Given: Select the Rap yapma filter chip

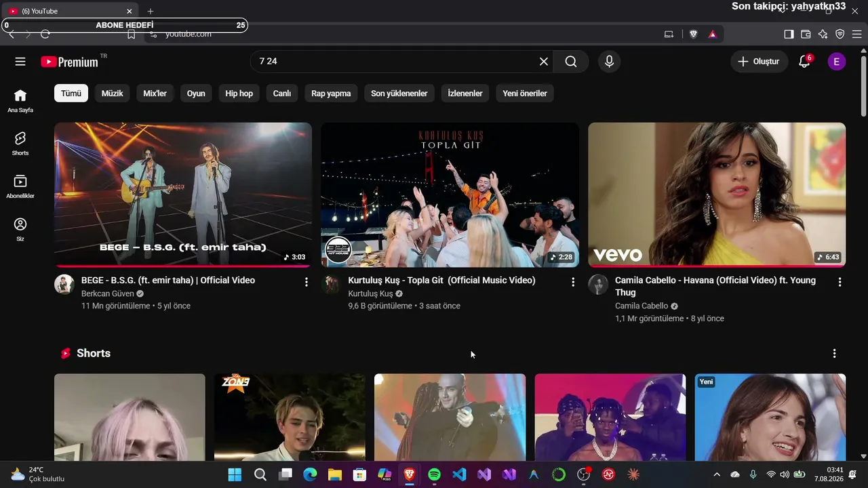Looking at the screenshot, I should pos(331,94).
